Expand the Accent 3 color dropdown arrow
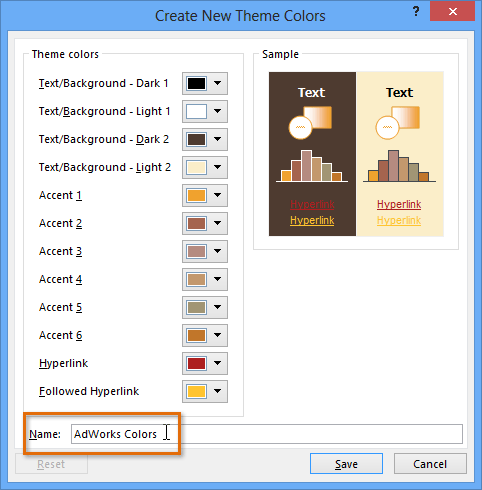 click(x=218, y=251)
